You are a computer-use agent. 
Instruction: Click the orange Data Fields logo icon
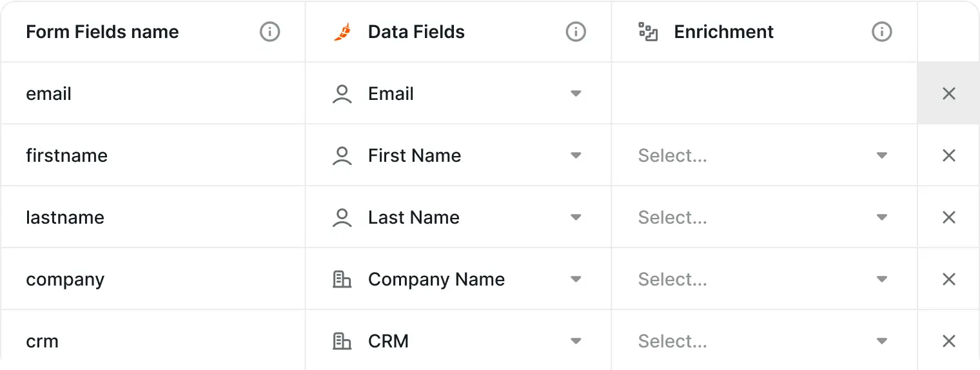[342, 32]
